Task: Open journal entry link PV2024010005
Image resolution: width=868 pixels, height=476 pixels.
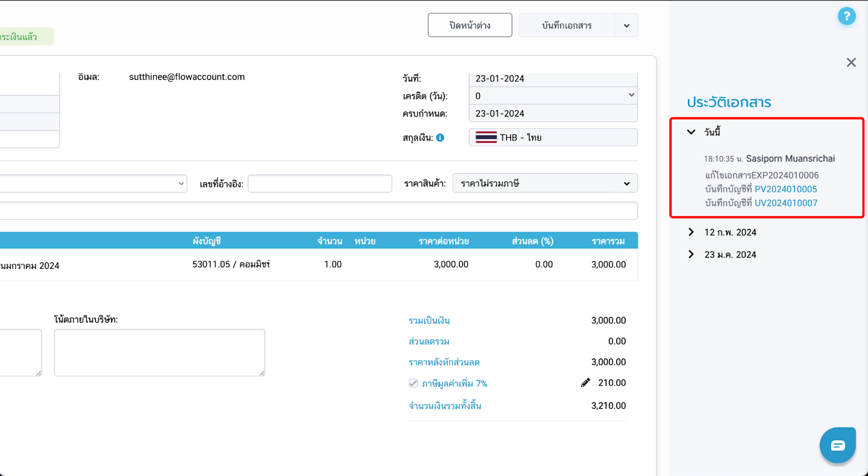Action: click(786, 189)
